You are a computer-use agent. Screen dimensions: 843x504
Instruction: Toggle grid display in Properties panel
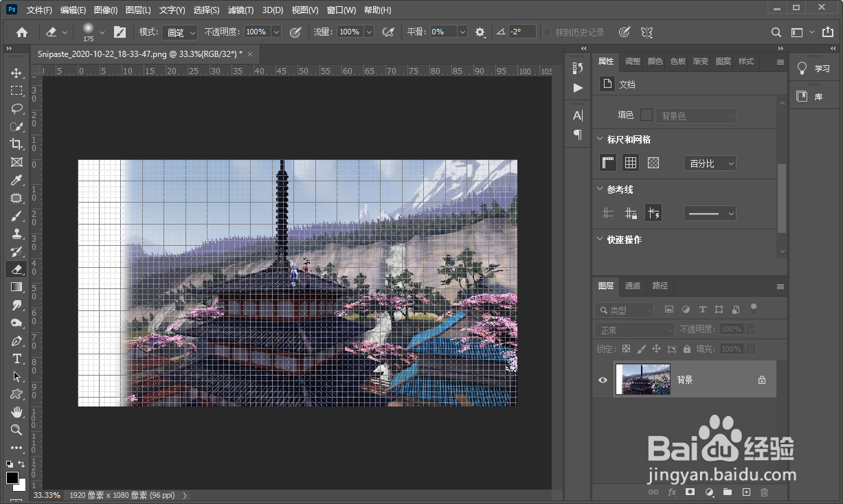(x=631, y=163)
